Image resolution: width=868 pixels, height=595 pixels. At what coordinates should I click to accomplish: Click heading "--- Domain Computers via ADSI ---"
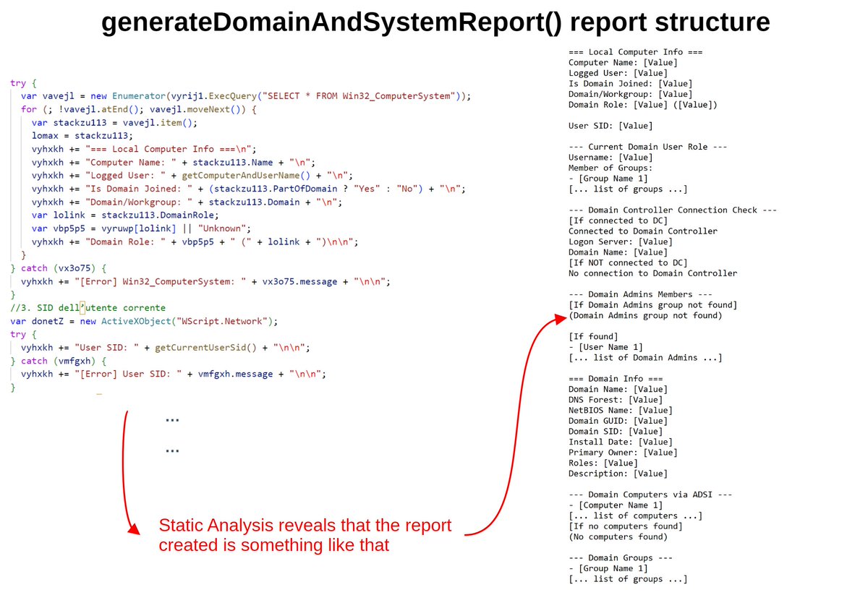[x=650, y=495]
